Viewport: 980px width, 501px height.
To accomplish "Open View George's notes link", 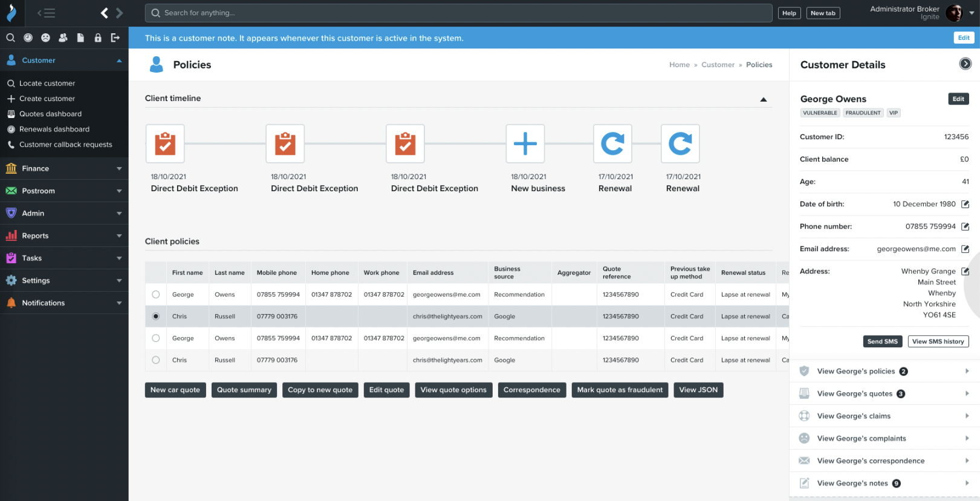I will coord(884,483).
